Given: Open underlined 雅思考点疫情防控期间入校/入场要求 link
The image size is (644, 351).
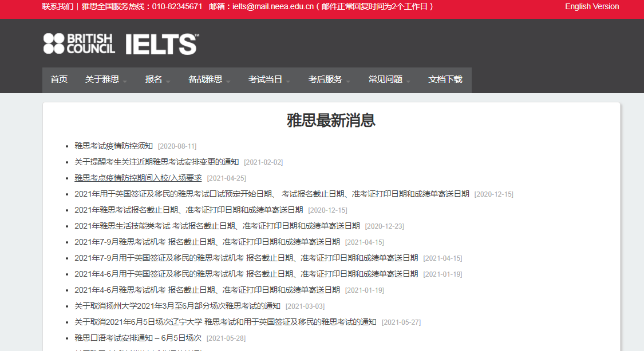Looking at the screenshot, I should click(x=138, y=178).
